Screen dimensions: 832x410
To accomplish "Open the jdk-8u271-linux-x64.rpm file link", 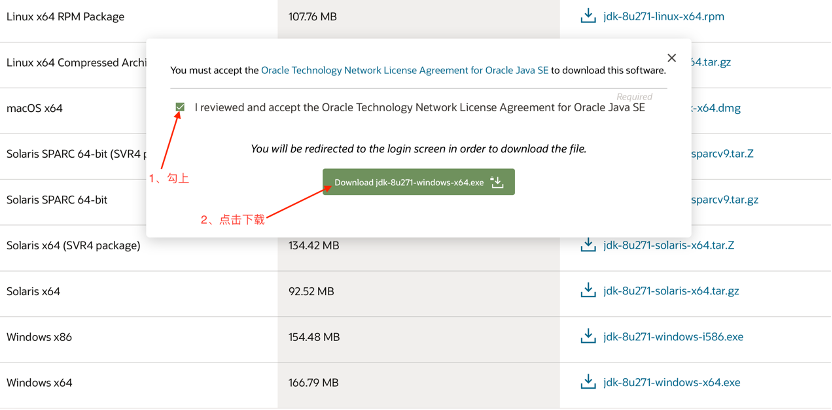I will tap(663, 17).
